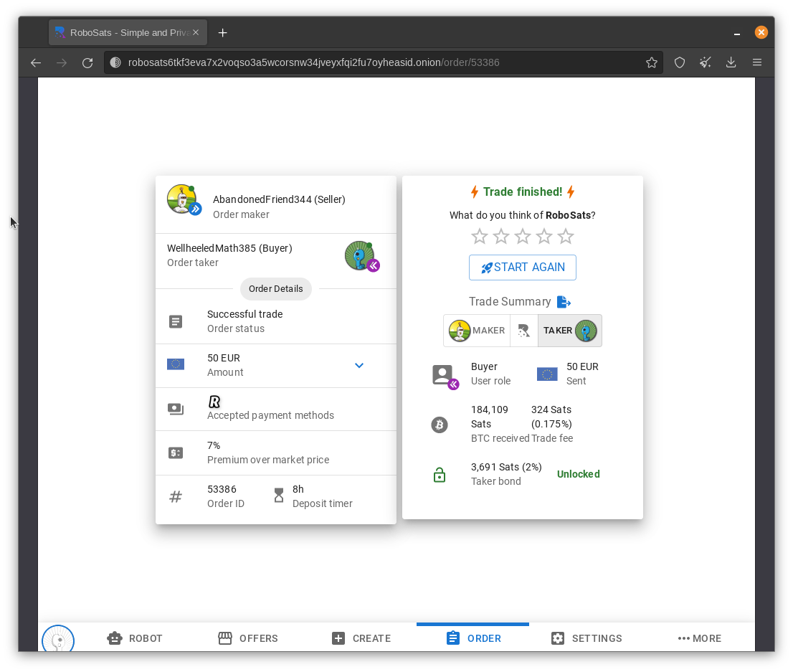Open the SETTINGS tab
This screenshot has height=672, width=793.
(x=587, y=638)
